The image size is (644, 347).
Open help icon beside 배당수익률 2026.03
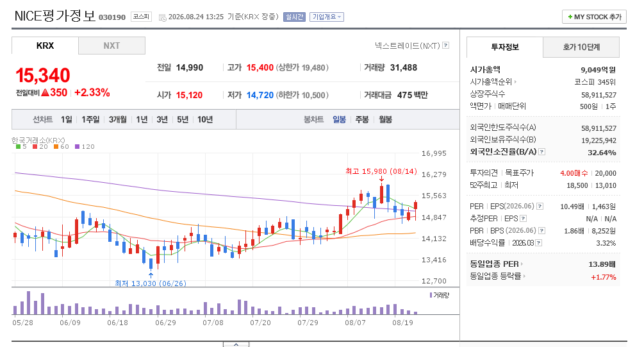tap(539, 243)
